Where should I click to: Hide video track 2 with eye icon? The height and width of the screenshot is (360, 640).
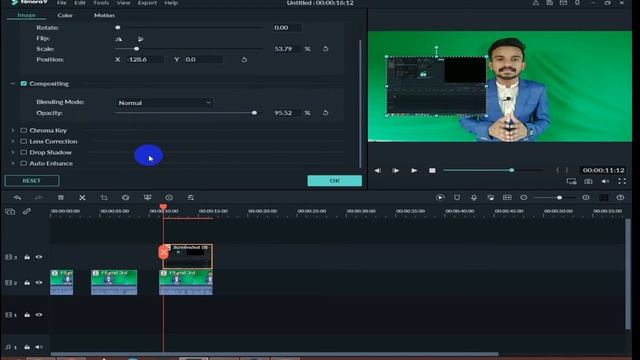39,282
